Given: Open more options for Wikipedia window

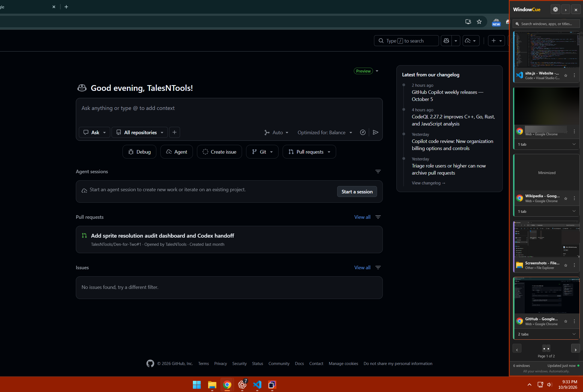Looking at the screenshot, I should (574, 199).
